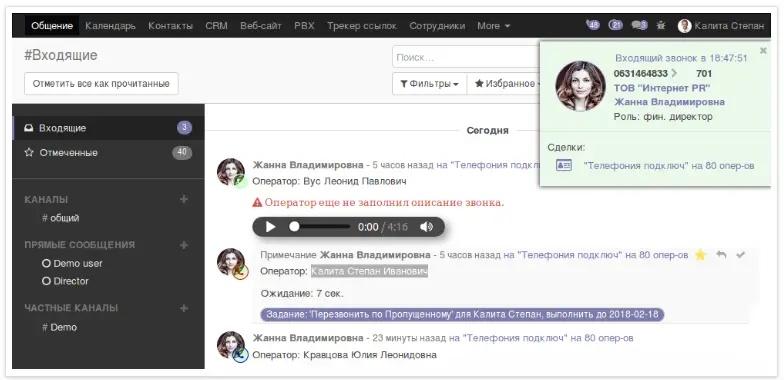784x380 pixels.
Task: Open Жанна Владимировна contact in call popup
Action: (x=669, y=102)
